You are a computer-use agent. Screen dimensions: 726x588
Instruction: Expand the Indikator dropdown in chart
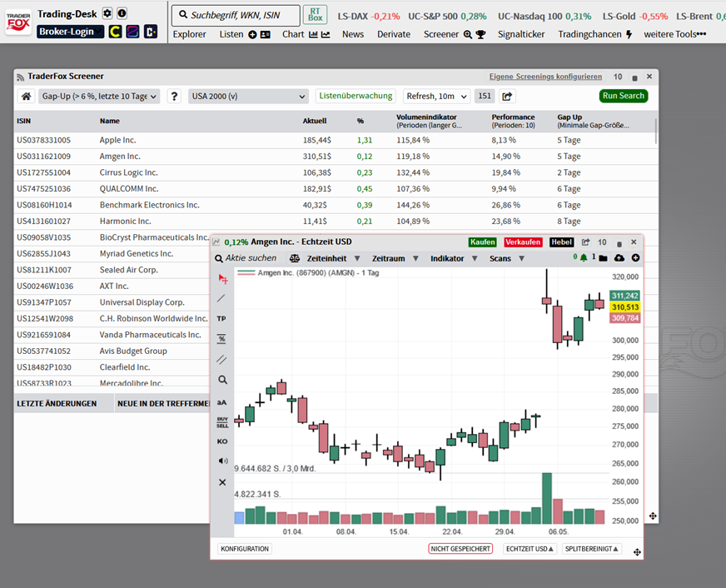pyautogui.click(x=454, y=258)
